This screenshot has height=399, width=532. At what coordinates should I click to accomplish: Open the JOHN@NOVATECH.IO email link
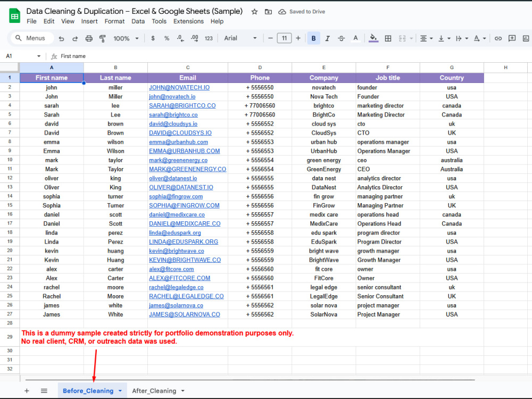coord(179,88)
